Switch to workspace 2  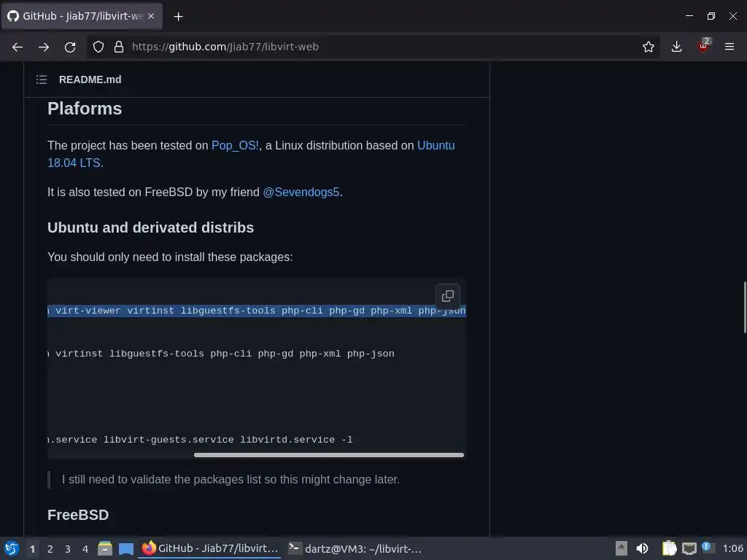[x=50, y=549]
